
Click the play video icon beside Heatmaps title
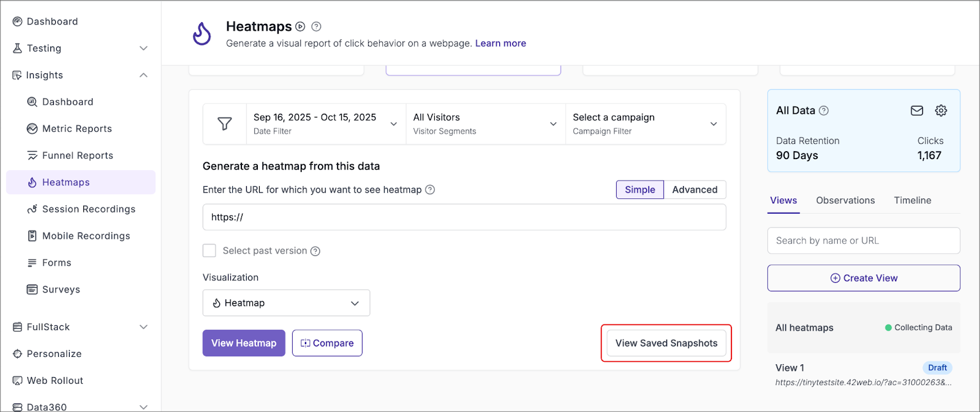(x=300, y=26)
